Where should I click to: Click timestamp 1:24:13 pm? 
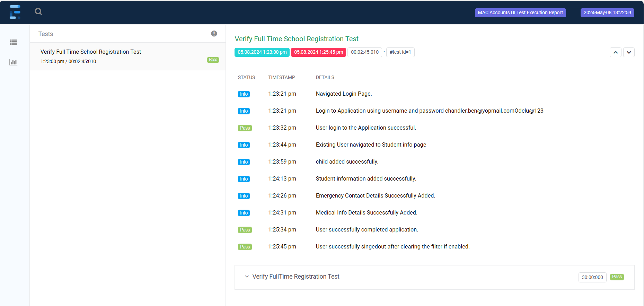(x=282, y=179)
